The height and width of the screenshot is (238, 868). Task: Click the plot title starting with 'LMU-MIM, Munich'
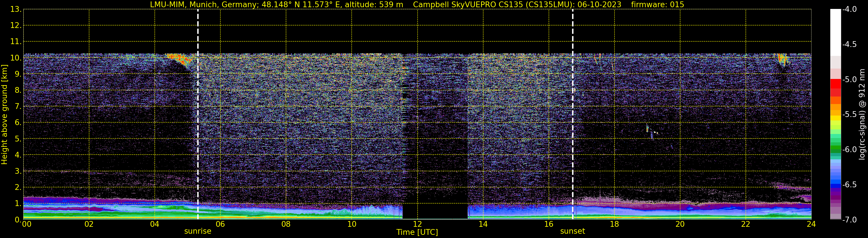(417, 4)
